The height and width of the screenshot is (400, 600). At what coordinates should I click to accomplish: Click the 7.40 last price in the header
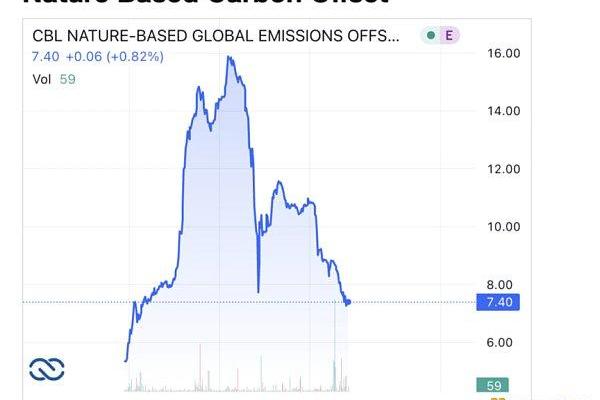coord(45,57)
